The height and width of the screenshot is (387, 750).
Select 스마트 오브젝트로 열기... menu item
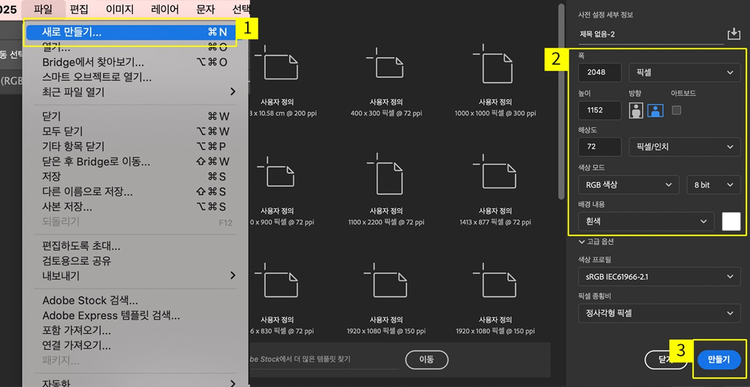pos(135,77)
